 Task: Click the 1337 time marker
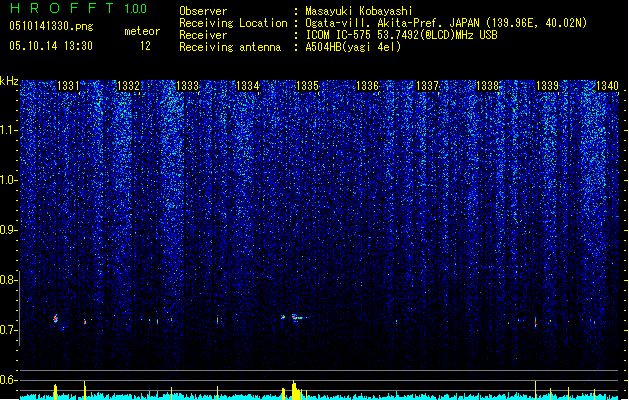pos(427,86)
